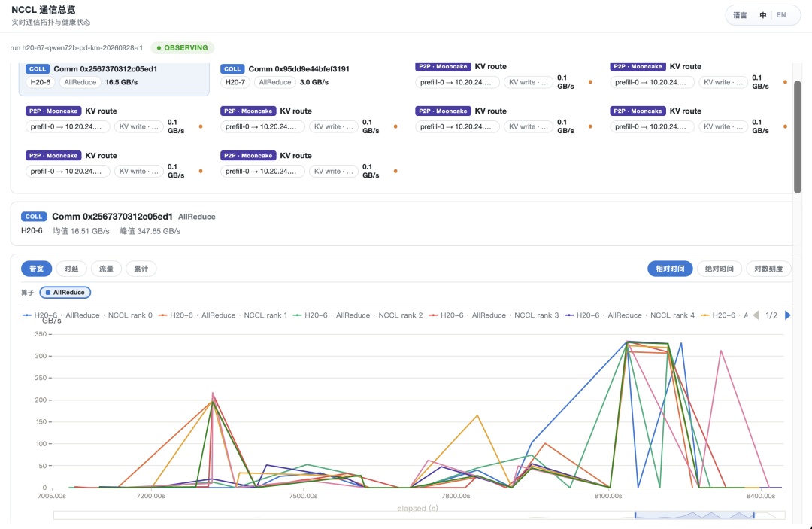The height and width of the screenshot is (529, 812).
Task: Go to next legend page arrow
Action: coord(788,315)
